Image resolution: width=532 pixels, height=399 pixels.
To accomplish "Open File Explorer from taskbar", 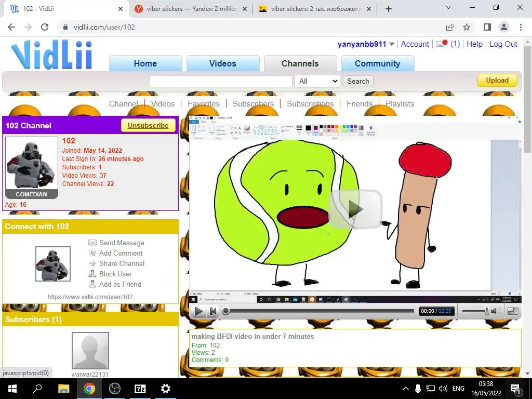I will point(63,389).
